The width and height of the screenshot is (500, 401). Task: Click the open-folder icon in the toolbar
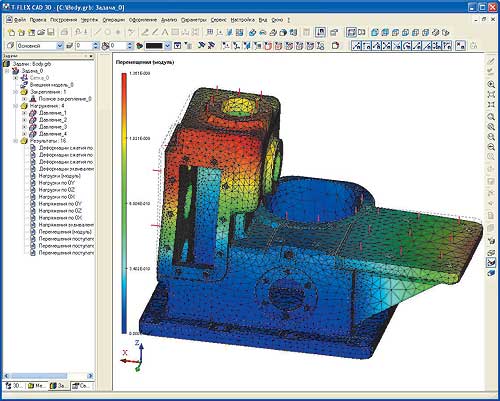[41, 32]
